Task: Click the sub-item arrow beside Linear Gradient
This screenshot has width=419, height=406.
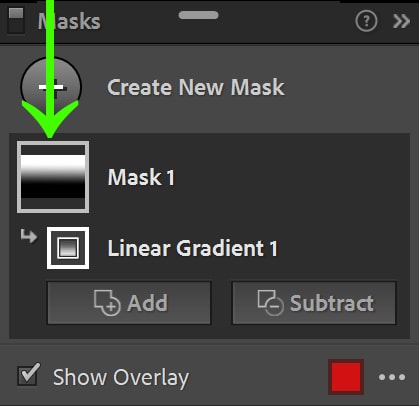Action: click(x=29, y=236)
